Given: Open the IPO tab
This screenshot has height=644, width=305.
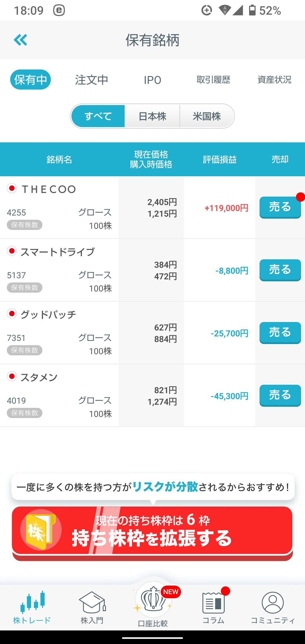Looking at the screenshot, I should pos(152,80).
